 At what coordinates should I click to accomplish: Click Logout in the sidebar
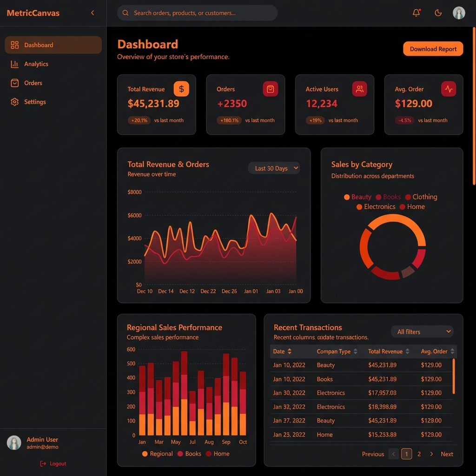click(x=53, y=463)
